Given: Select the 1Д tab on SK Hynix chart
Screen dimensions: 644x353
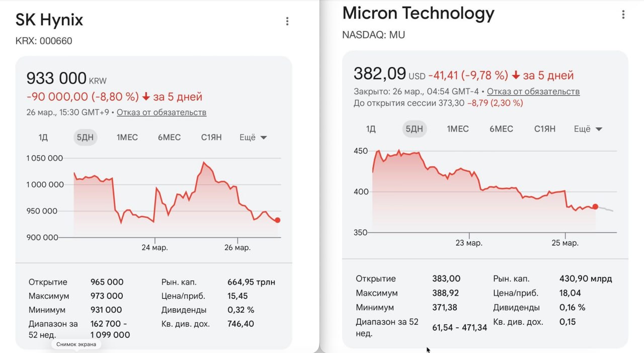Looking at the screenshot, I should (43, 137).
